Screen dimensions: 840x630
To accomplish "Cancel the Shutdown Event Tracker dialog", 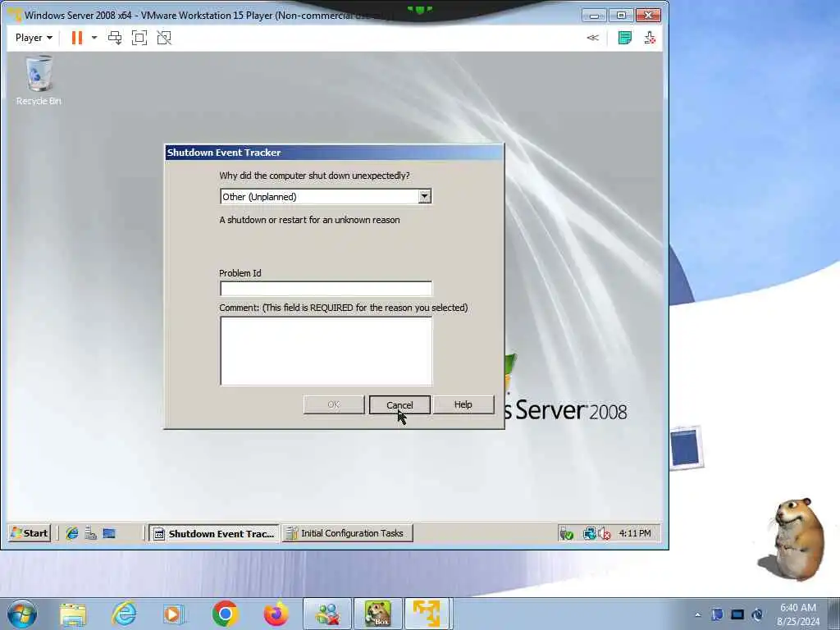I will [399, 404].
